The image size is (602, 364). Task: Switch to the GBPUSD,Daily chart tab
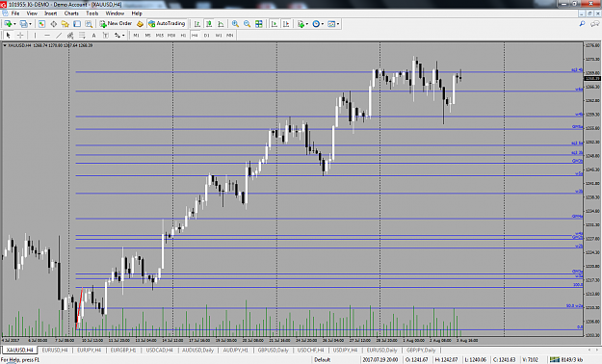273,351
